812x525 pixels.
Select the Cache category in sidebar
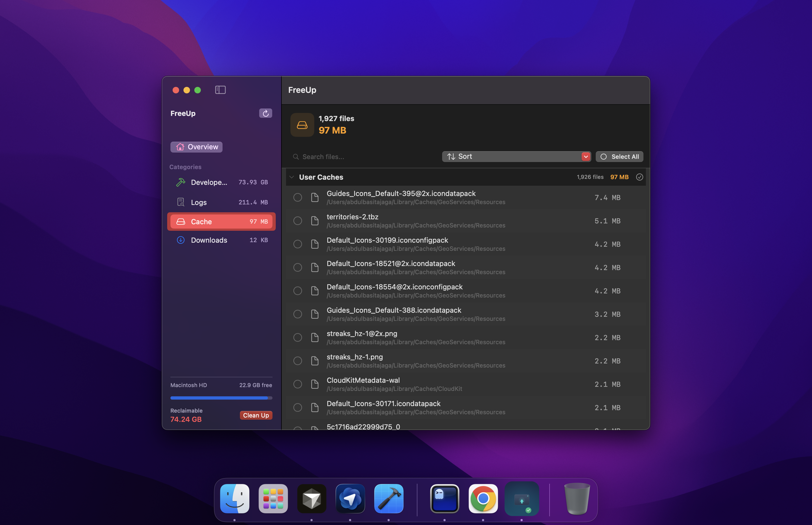pos(221,222)
